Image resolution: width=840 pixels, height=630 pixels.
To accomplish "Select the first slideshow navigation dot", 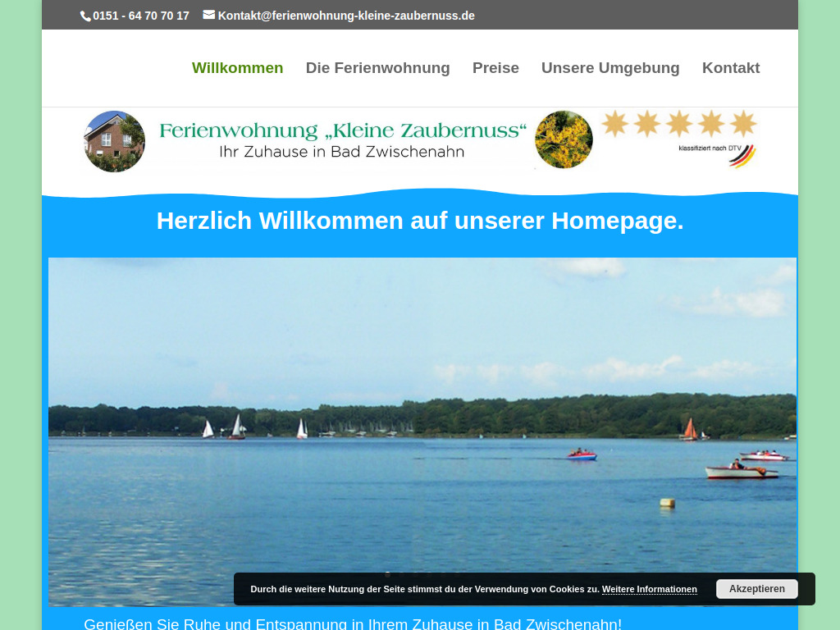I will (388, 574).
